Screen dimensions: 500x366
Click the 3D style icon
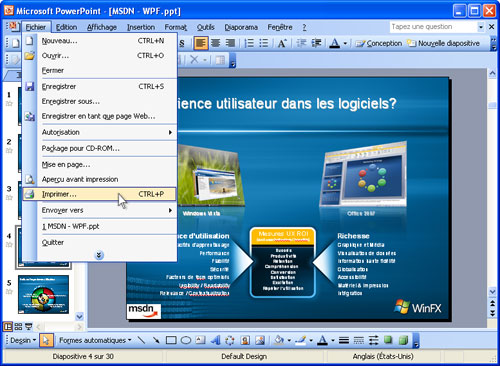coord(403,340)
